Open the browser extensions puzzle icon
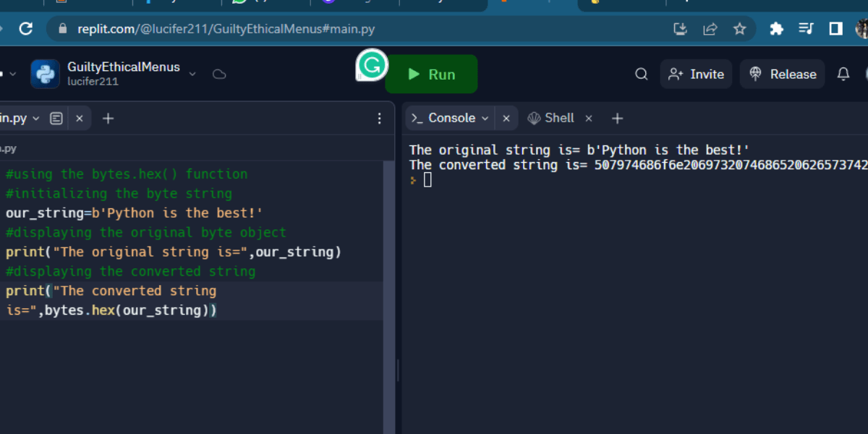868x434 pixels. click(775, 29)
